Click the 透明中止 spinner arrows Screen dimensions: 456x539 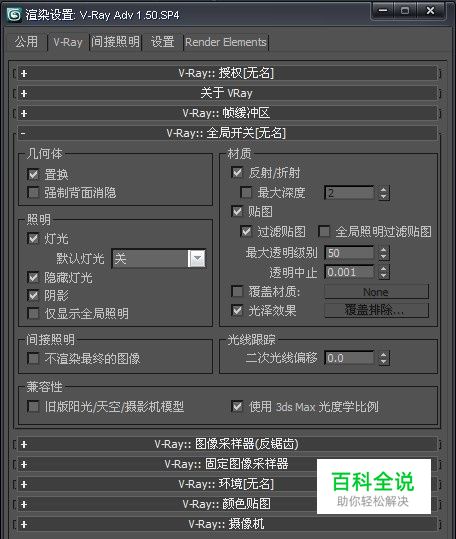point(384,272)
